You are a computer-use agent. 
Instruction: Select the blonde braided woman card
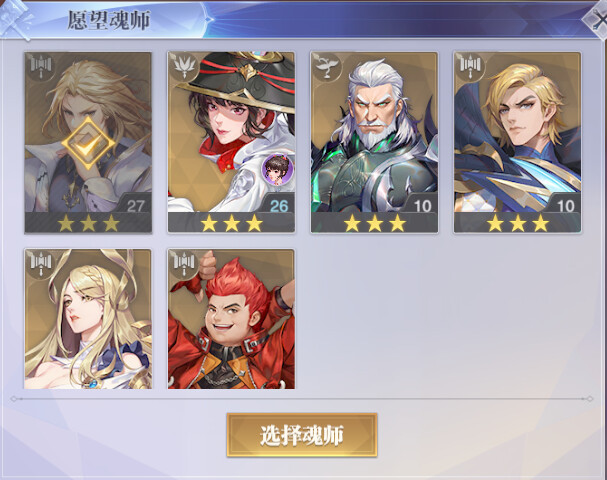point(88,319)
